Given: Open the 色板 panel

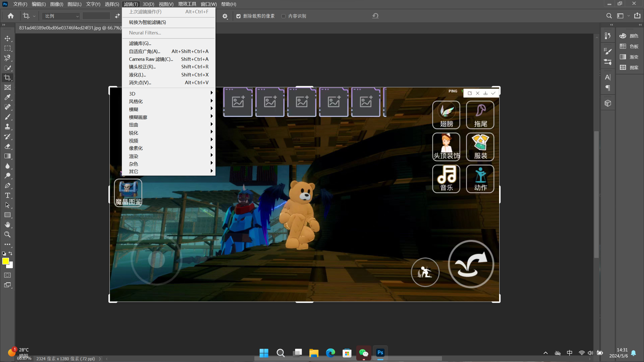Looking at the screenshot, I should coord(629,47).
